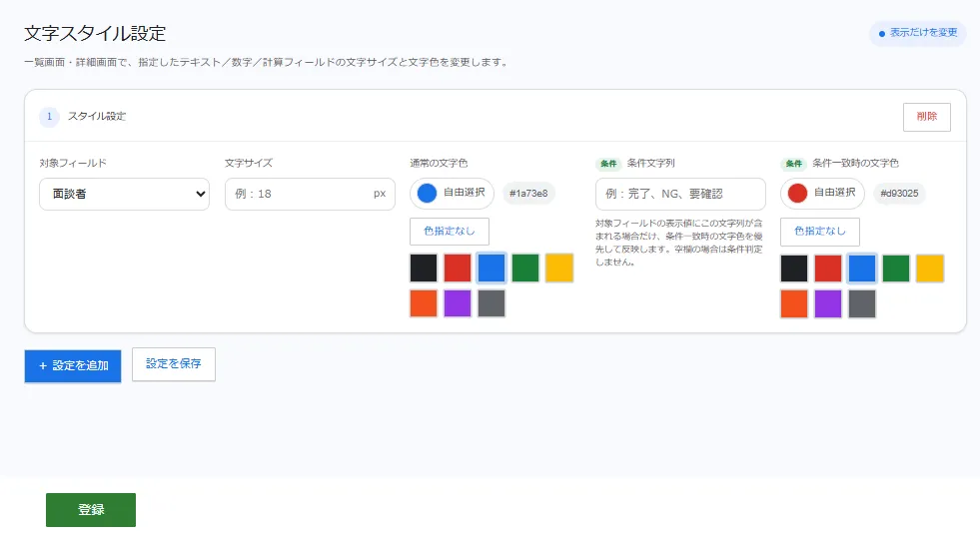Select black swatch under 通常の文字色

[x=424, y=268]
